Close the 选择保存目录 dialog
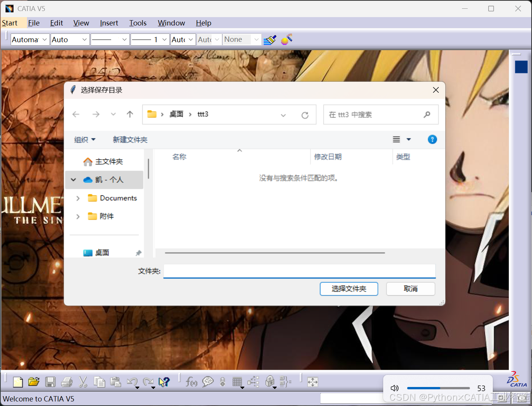 coord(436,90)
